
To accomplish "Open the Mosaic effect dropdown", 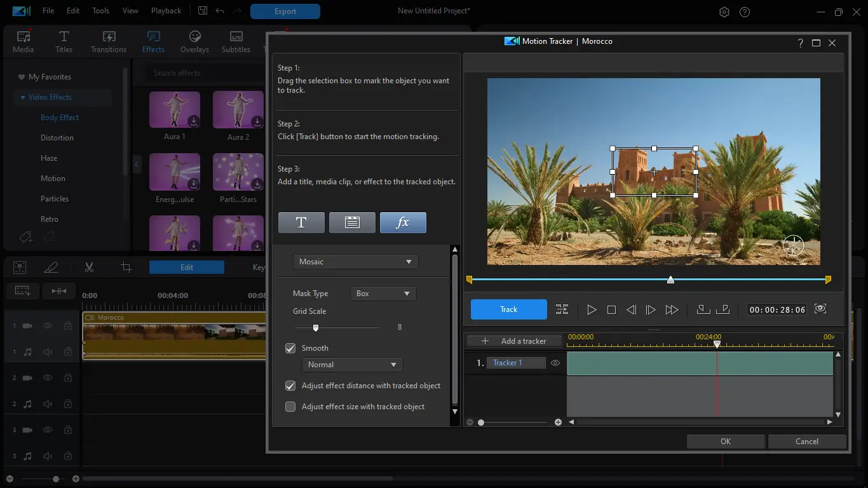I will point(355,262).
